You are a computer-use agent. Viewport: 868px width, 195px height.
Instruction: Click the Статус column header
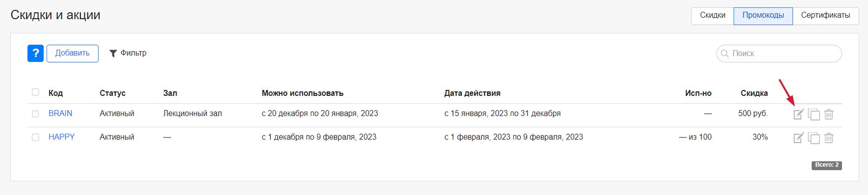pos(112,93)
